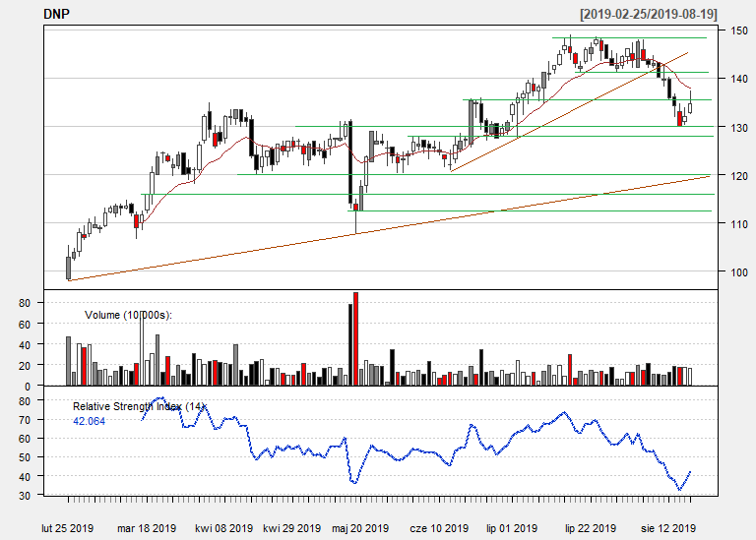Click the sie 12 2019 date label
This screenshot has width=756, height=540.
pyautogui.click(x=668, y=528)
